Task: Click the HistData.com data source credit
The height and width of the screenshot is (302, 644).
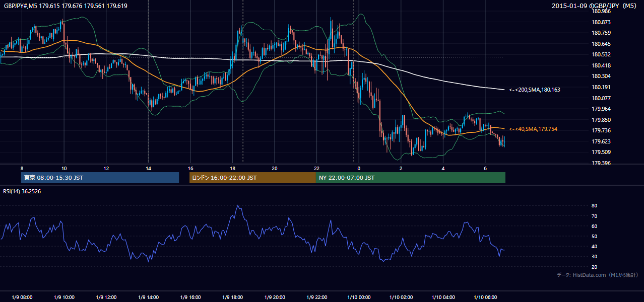Action: coord(597,275)
